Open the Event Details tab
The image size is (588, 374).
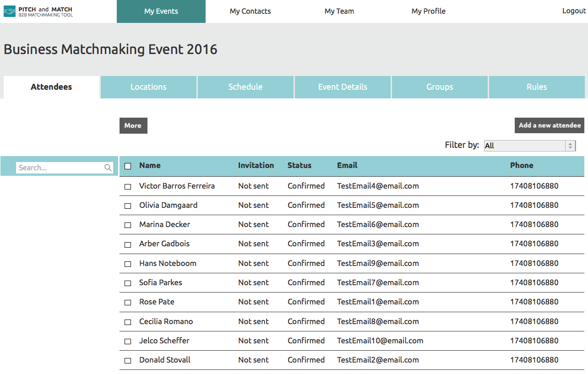343,87
